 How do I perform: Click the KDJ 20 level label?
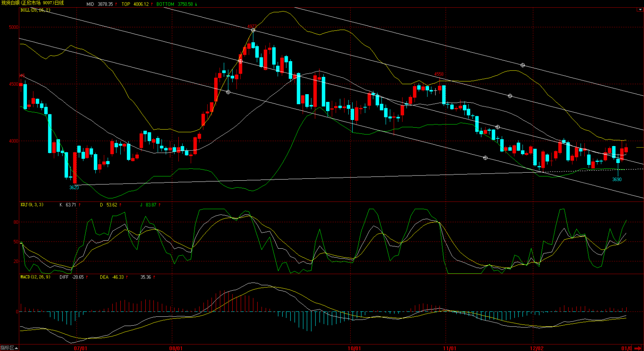16,261
